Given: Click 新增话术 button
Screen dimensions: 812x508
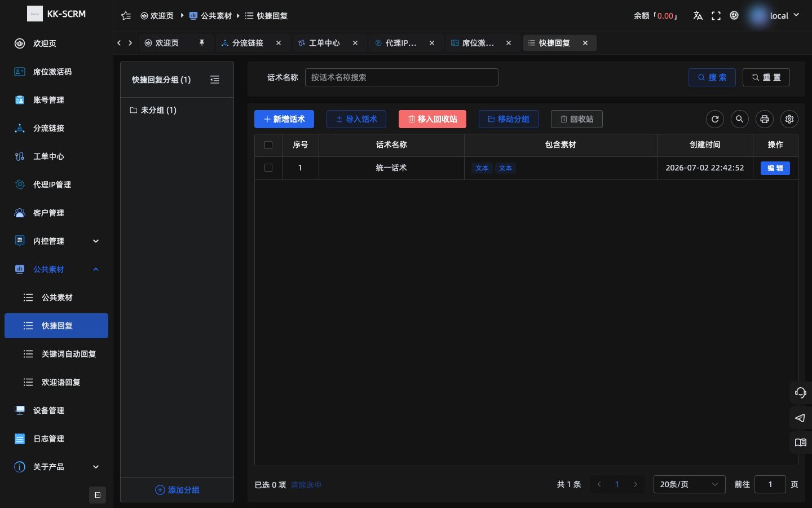Looking at the screenshot, I should (x=284, y=119).
